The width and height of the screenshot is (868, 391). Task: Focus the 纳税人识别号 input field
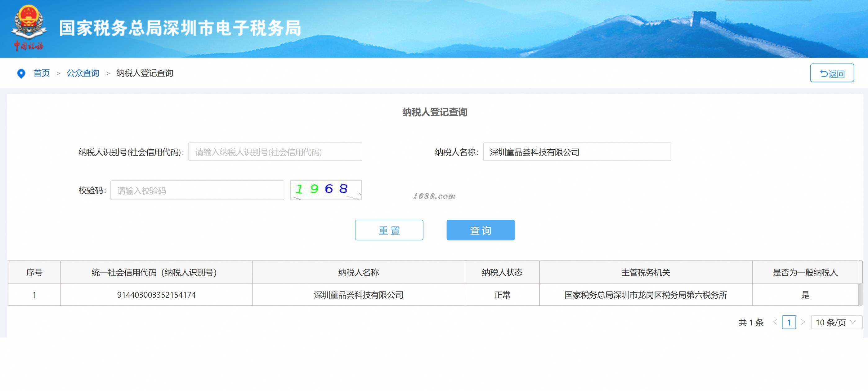(275, 152)
